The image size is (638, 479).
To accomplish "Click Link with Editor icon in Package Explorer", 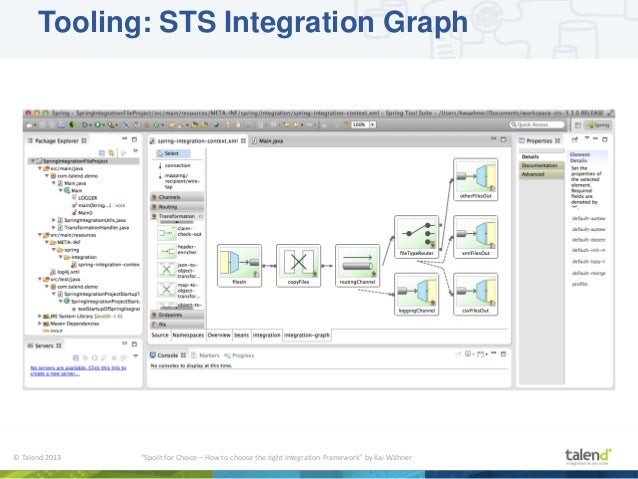I will click(111, 153).
